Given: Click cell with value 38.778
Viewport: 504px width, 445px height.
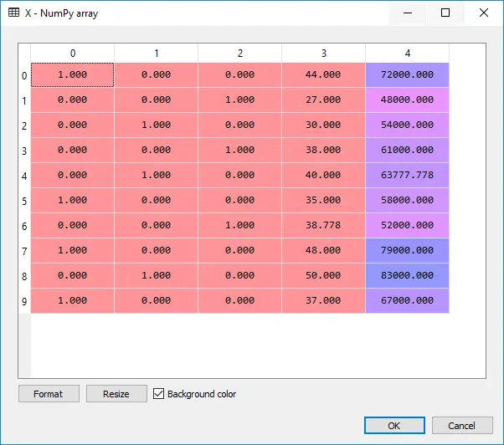Looking at the screenshot, I should 323,225.
